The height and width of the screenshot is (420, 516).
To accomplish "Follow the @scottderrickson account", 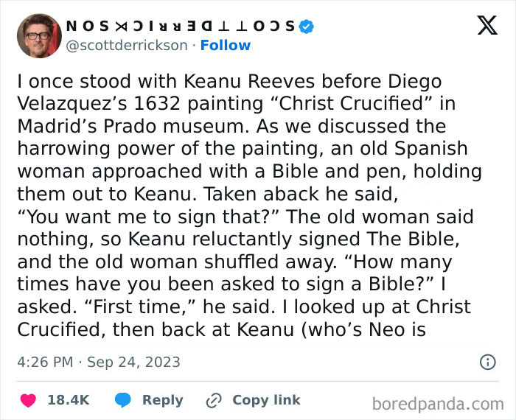I will [226, 46].
